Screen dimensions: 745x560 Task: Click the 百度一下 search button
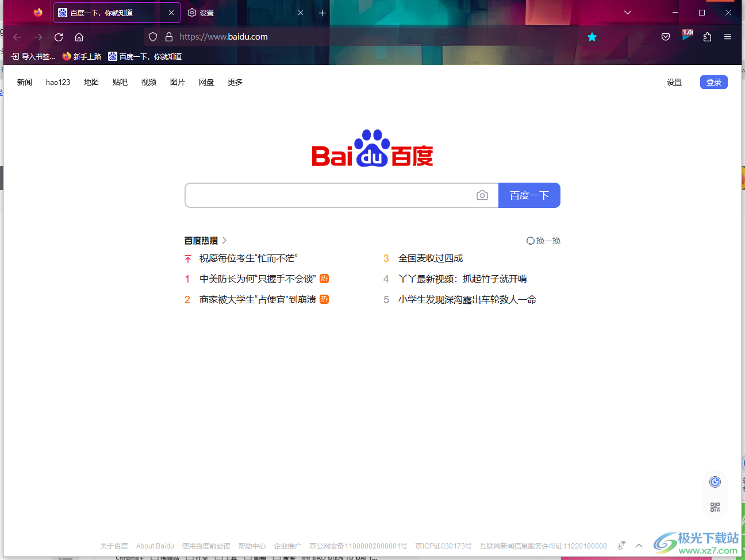[x=529, y=195]
